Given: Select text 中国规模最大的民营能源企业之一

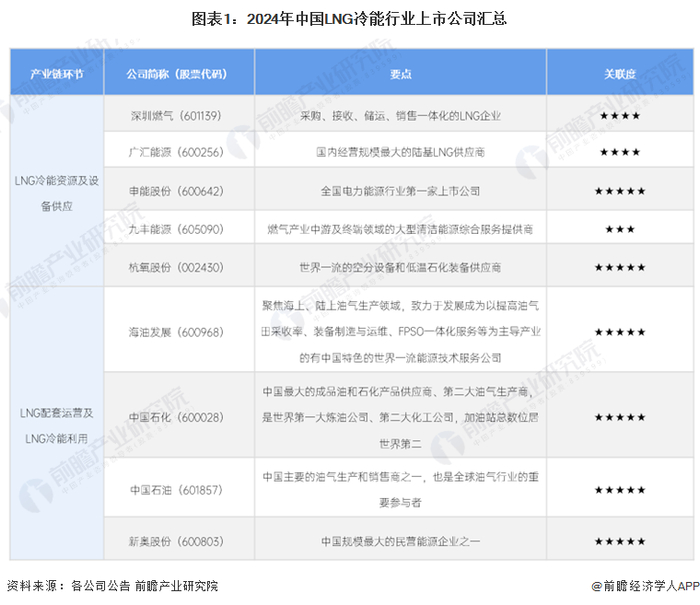Looking at the screenshot, I should 400,541.
